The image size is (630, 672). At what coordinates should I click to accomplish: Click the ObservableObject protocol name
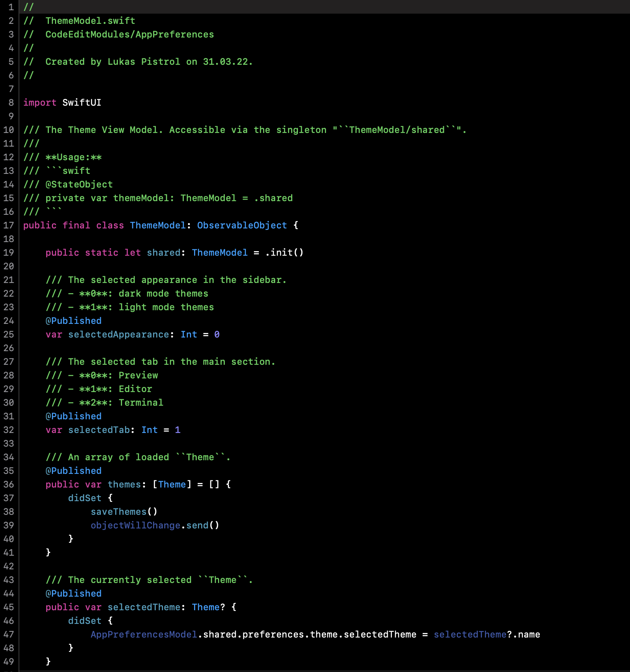[x=242, y=225]
